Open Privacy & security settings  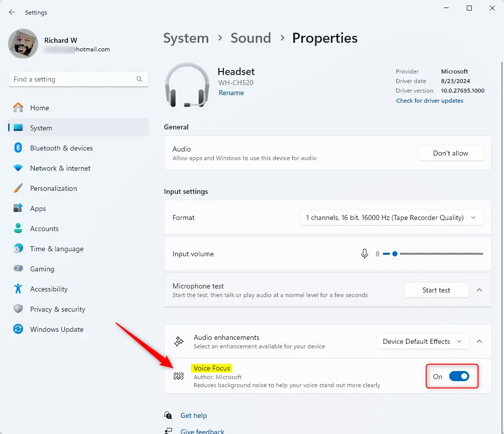[x=57, y=309]
